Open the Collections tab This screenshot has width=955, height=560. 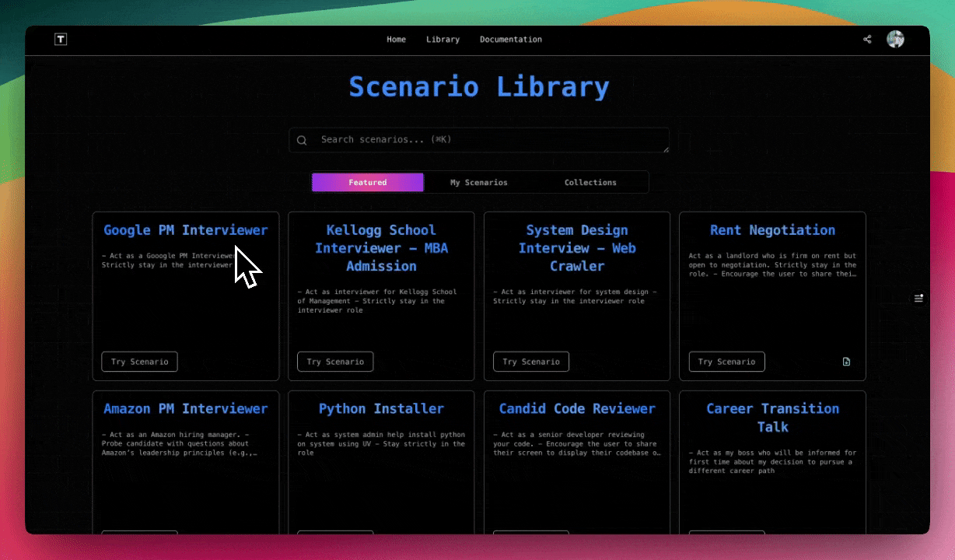(590, 182)
